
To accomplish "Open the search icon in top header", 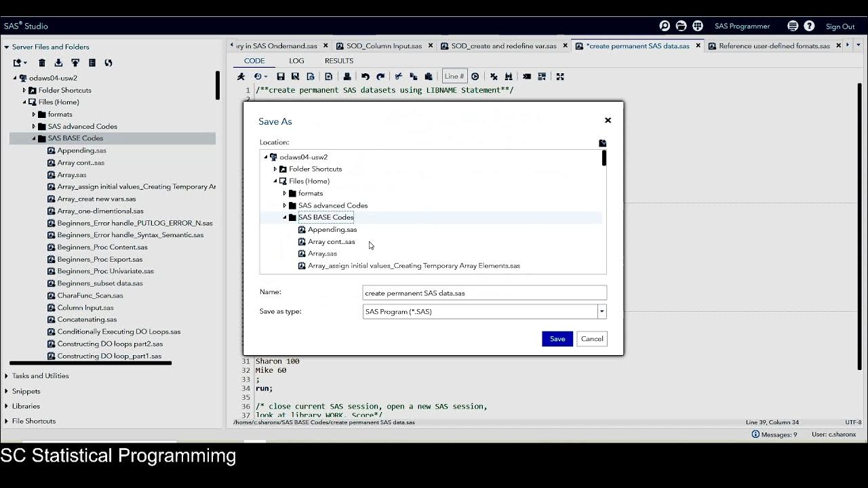I will (665, 26).
